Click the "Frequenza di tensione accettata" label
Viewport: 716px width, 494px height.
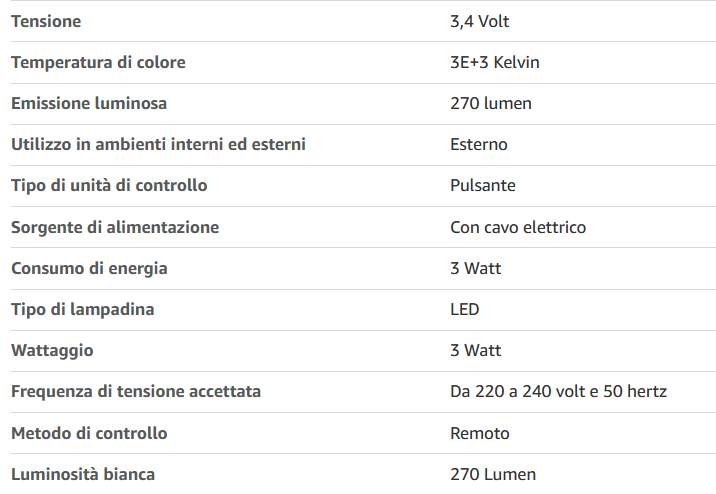click(136, 391)
